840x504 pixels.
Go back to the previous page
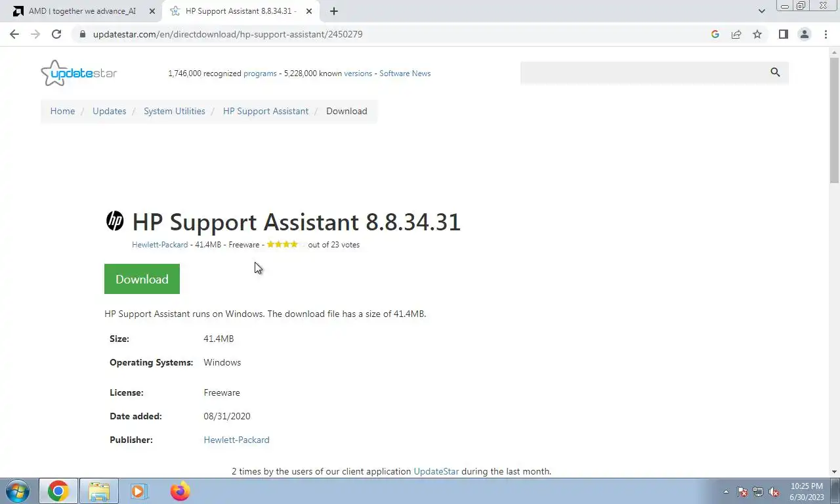tap(14, 34)
